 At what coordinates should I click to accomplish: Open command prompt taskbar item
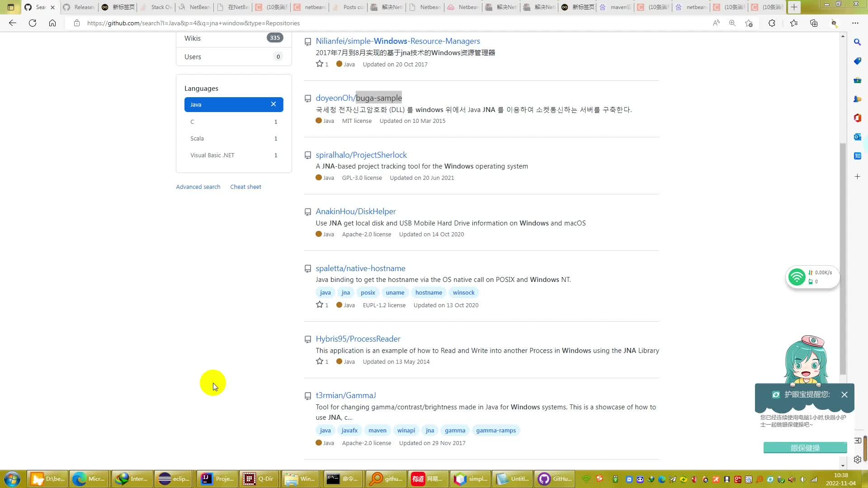tap(343, 479)
